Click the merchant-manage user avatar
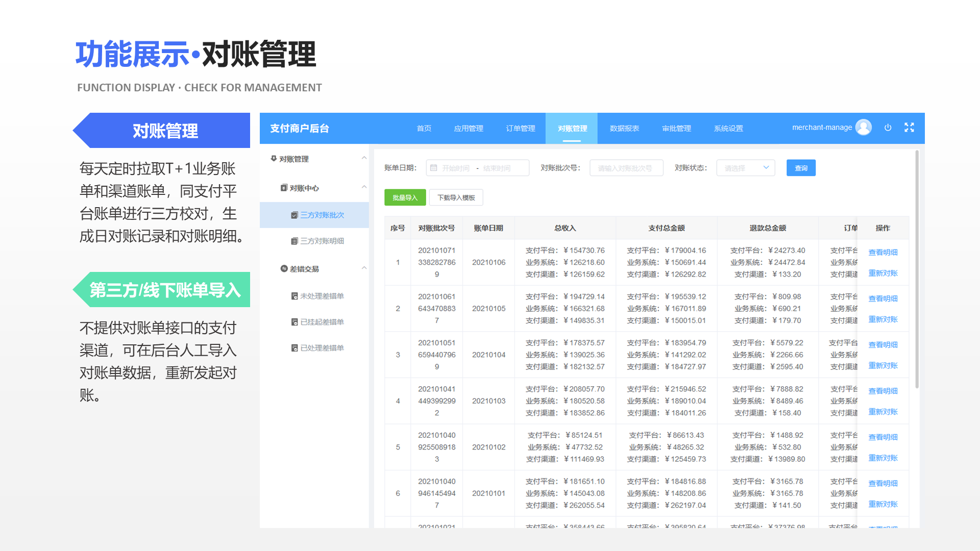The image size is (980, 551). [x=864, y=127]
